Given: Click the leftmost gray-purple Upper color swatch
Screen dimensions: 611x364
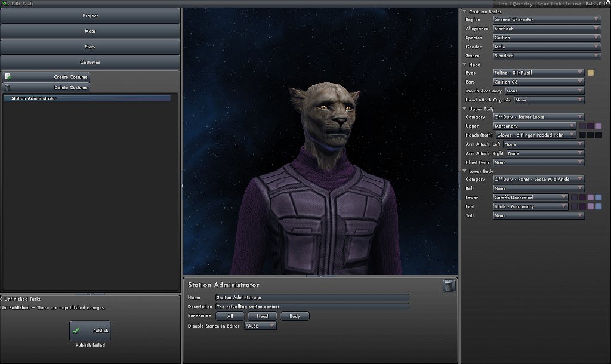Looking at the screenshot, I should click(x=582, y=126).
